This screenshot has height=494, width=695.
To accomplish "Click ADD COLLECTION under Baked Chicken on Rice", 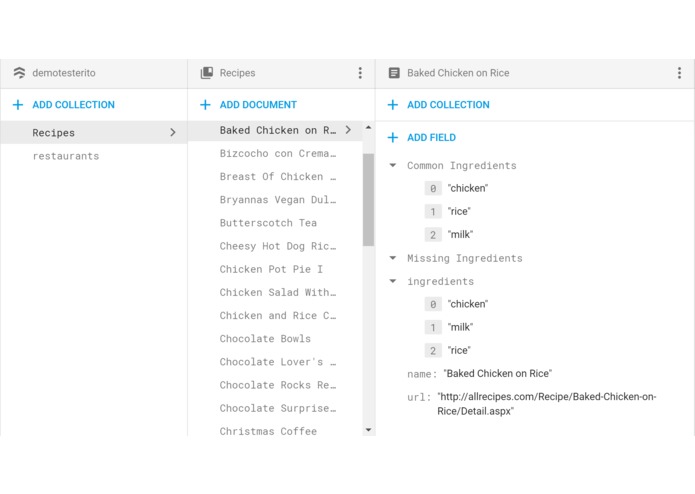I will [448, 105].
